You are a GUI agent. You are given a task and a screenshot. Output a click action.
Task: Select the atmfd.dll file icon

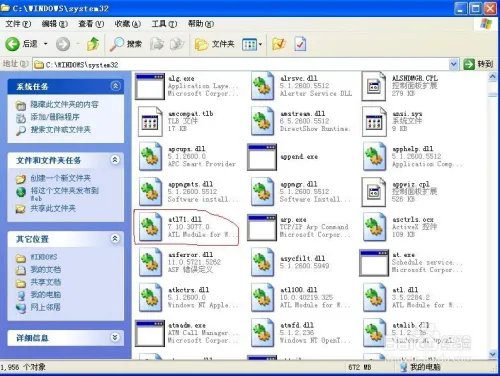(x=262, y=333)
